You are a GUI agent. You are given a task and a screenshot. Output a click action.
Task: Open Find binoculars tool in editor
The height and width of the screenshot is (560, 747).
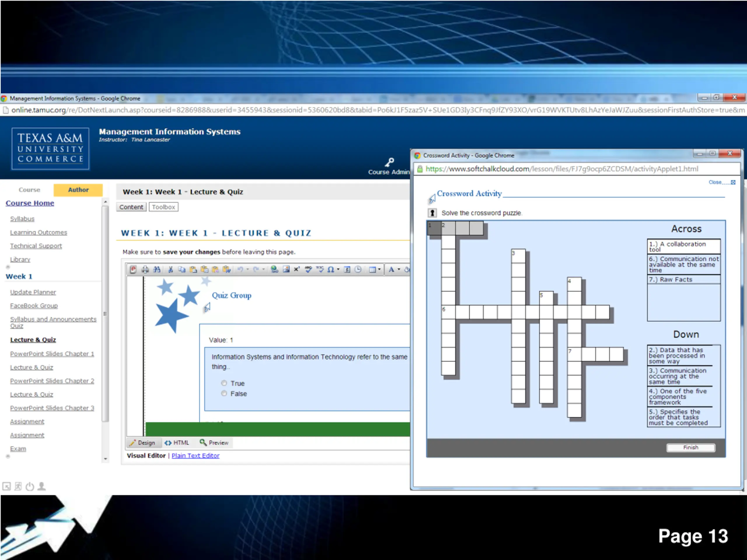157,269
